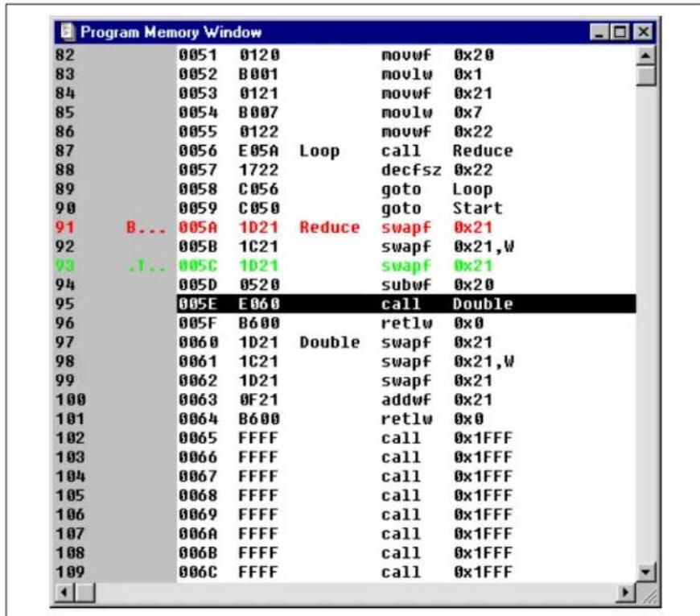Click address 006C on line 109

click(198, 573)
